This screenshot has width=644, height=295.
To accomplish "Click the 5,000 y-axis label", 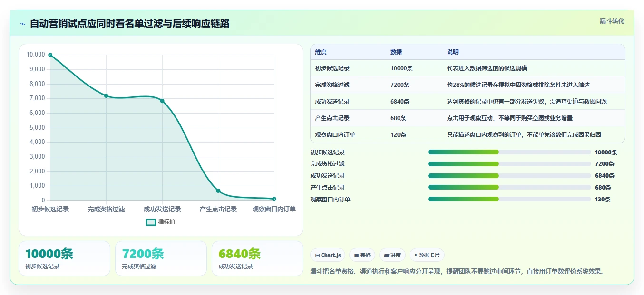I will (37, 128).
